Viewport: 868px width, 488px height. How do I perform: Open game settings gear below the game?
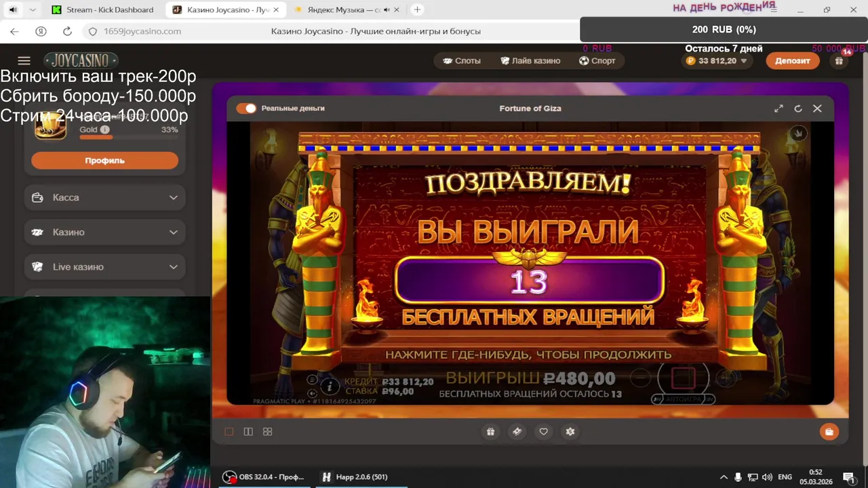point(570,432)
